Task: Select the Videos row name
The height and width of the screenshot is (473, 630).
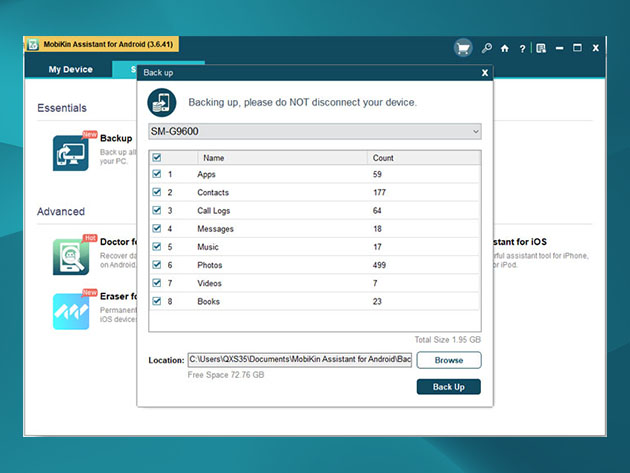Action: (209, 283)
